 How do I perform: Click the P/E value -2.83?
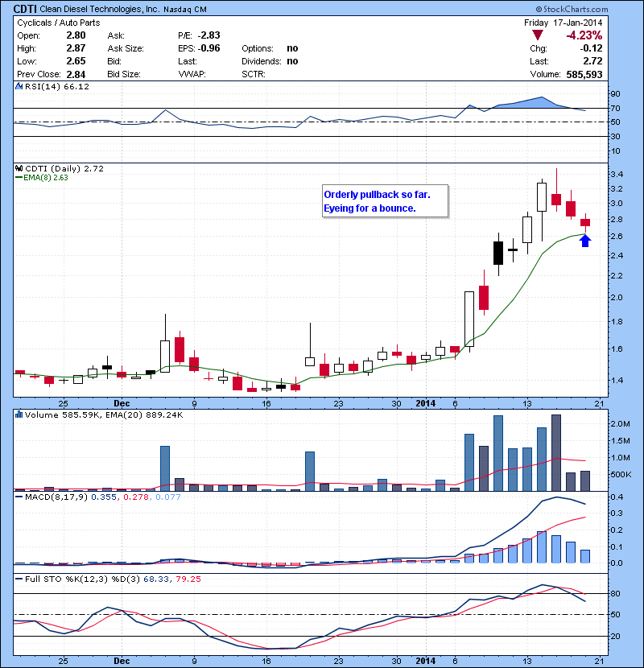click(x=208, y=35)
